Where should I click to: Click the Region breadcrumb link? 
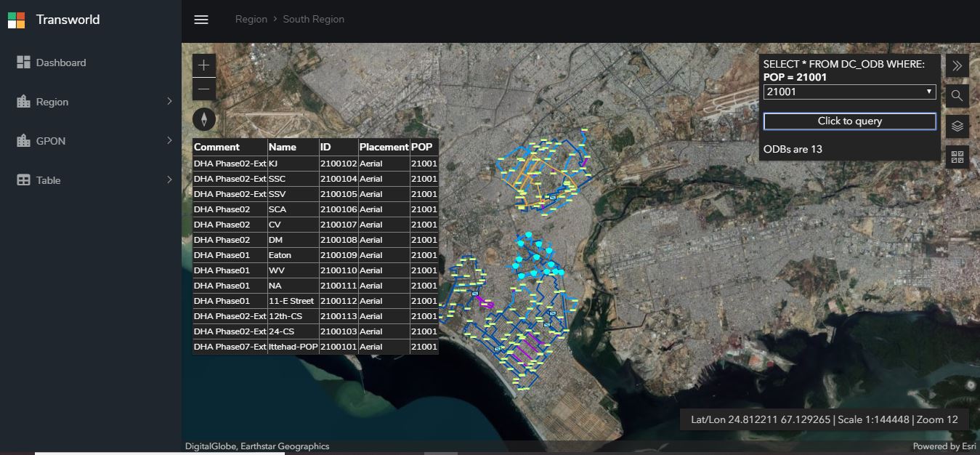coord(251,20)
